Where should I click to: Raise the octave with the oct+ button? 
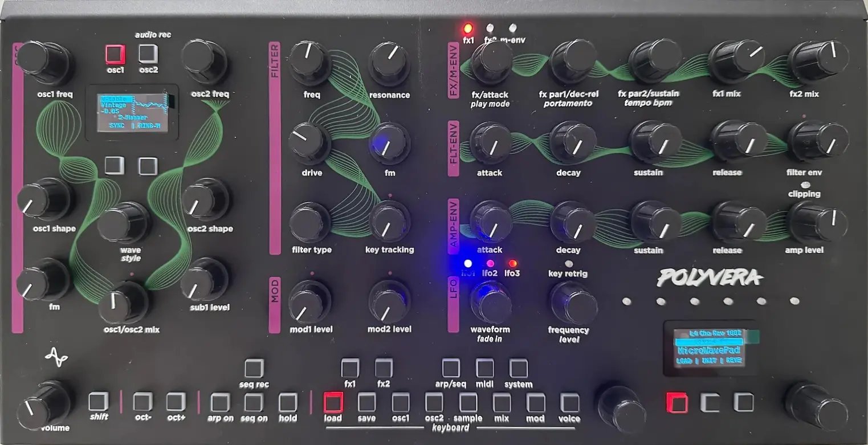tap(176, 402)
